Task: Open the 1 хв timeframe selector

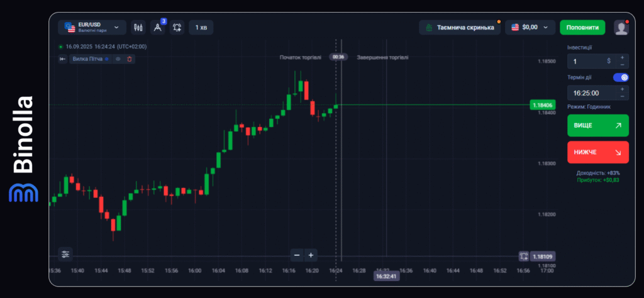Action: tap(201, 28)
